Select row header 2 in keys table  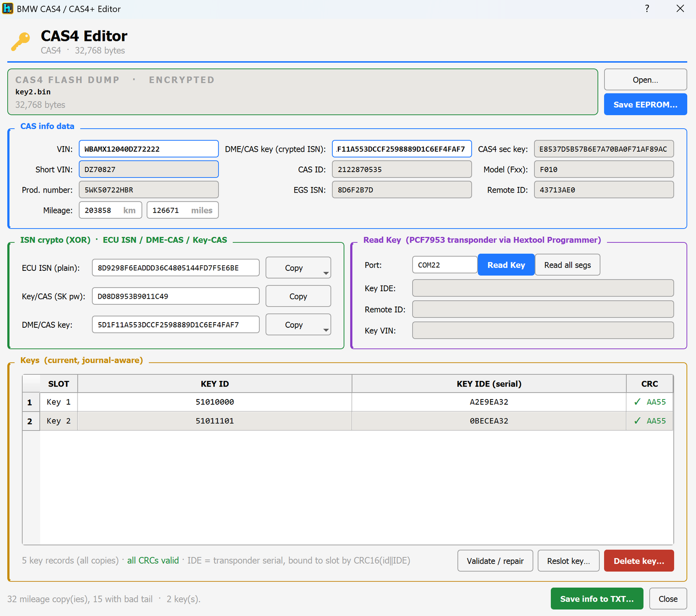tap(31, 421)
